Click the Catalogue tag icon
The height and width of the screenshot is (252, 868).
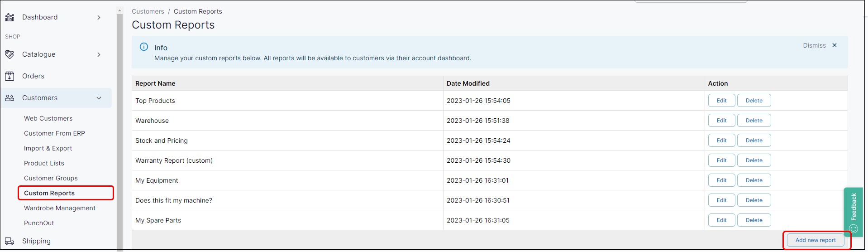tap(10, 54)
